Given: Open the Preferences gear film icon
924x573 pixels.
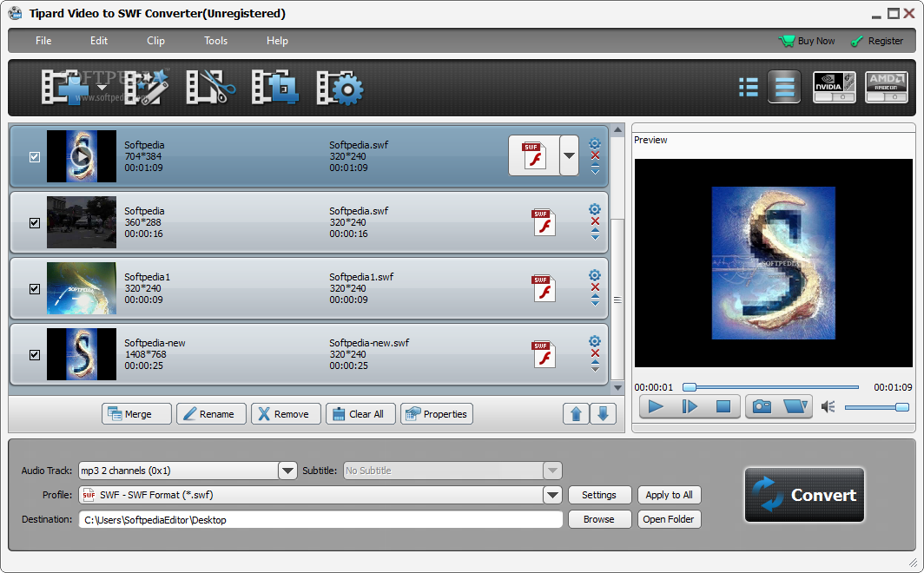Looking at the screenshot, I should pos(340,88).
